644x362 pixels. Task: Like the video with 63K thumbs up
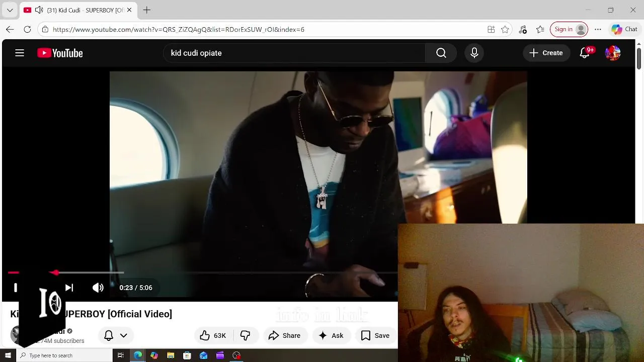pyautogui.click(x=213, y=335)
